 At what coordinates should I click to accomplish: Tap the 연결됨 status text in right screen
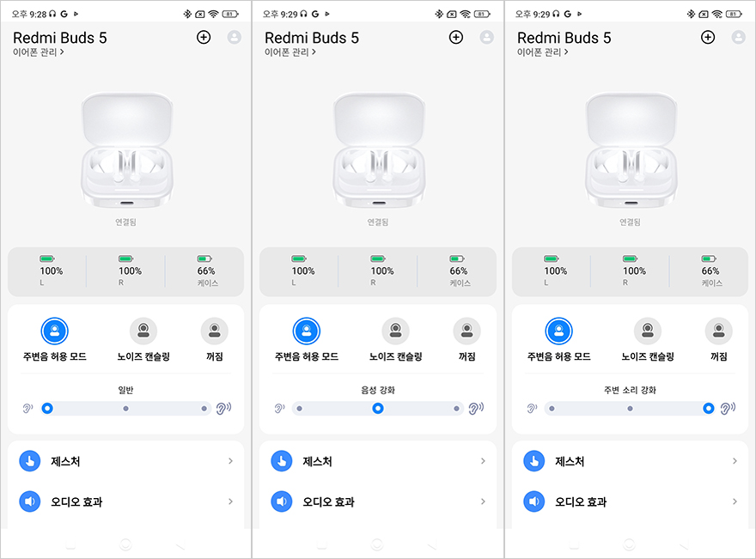coord(630,222)
